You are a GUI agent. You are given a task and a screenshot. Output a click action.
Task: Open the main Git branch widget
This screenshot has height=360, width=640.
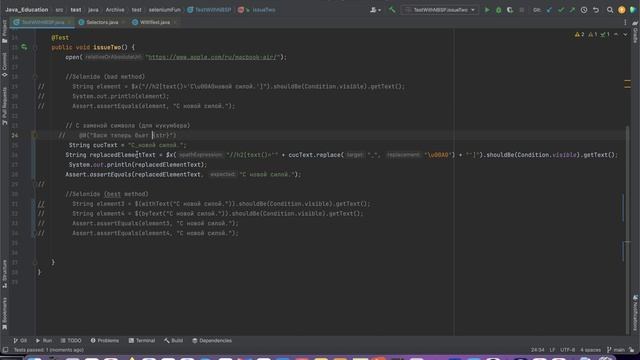616,350
